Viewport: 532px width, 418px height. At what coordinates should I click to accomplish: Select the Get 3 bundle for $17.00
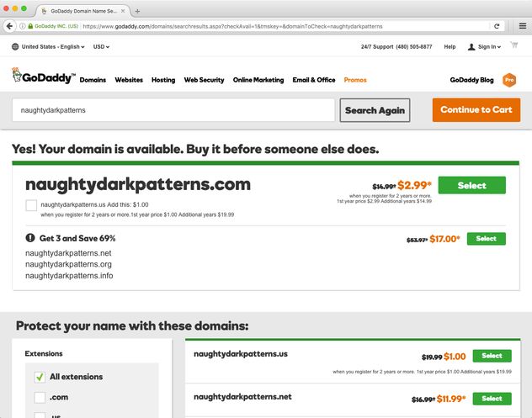487,239
